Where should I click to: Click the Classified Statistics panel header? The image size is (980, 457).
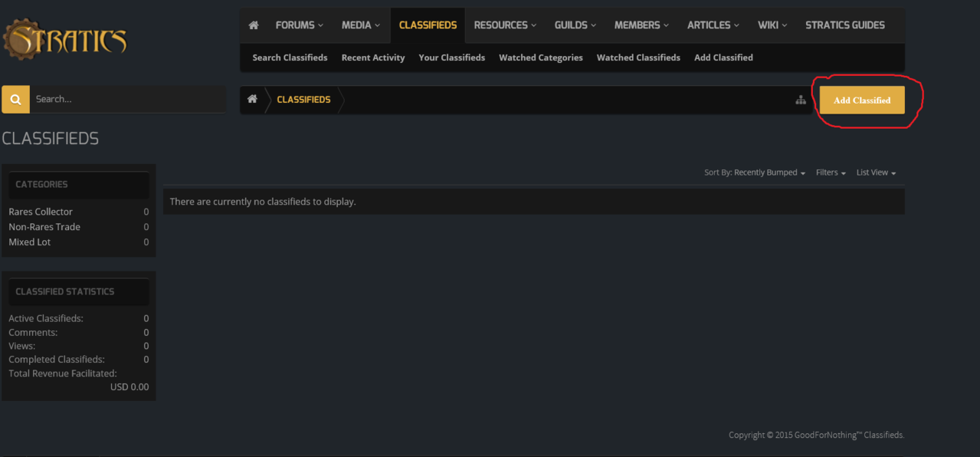(x=79, y=291)
